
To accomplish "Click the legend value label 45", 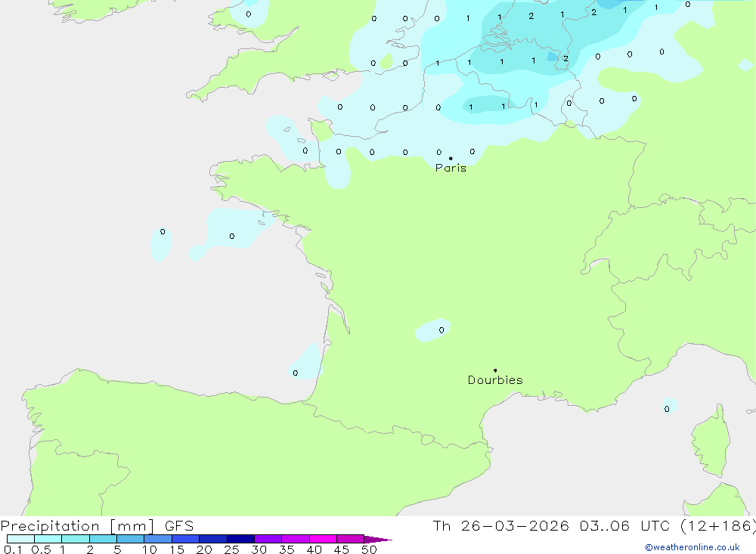I will coord(342,549).
